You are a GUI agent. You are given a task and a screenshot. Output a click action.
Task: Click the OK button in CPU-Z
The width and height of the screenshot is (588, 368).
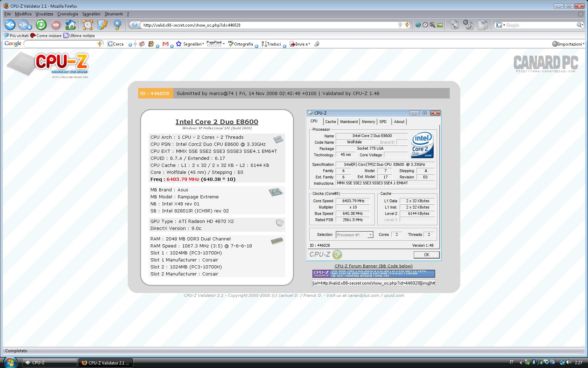tap(426, 255)
